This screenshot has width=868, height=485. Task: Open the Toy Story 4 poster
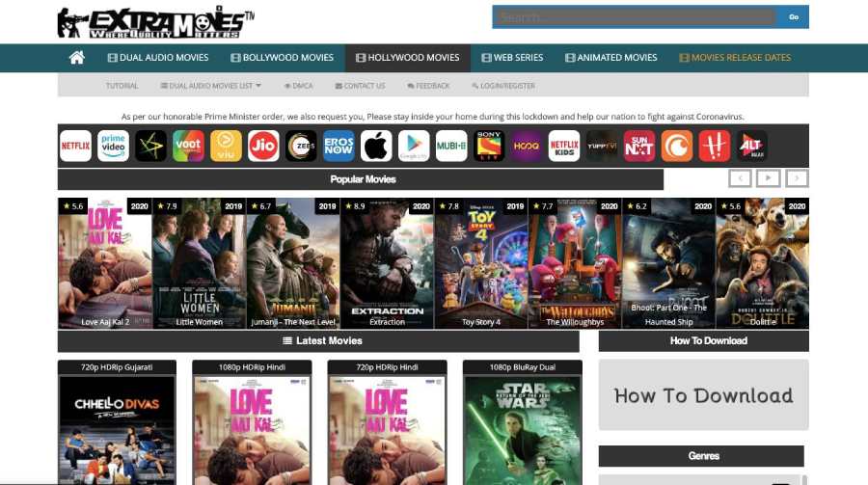click(481, 263)
